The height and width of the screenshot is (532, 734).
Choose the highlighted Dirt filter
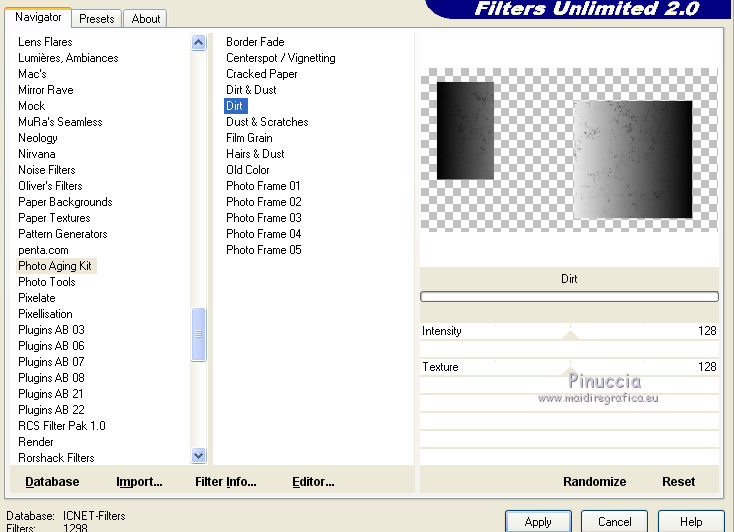(236, 105)
